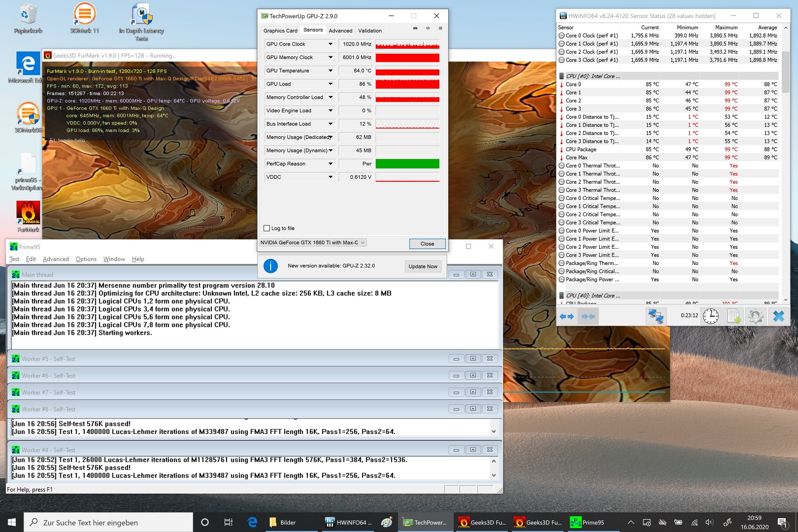Click the GPU Temperature value field 64.0 °C

click(356, 70)
